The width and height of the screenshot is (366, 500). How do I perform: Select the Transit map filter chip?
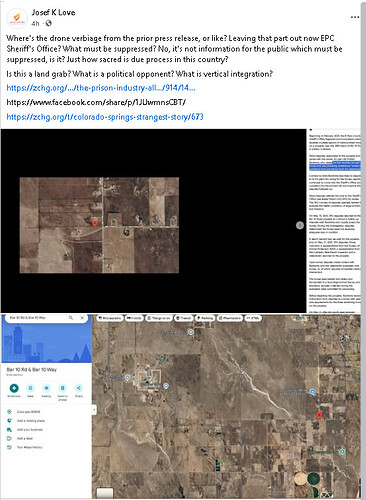pos(184,318)
